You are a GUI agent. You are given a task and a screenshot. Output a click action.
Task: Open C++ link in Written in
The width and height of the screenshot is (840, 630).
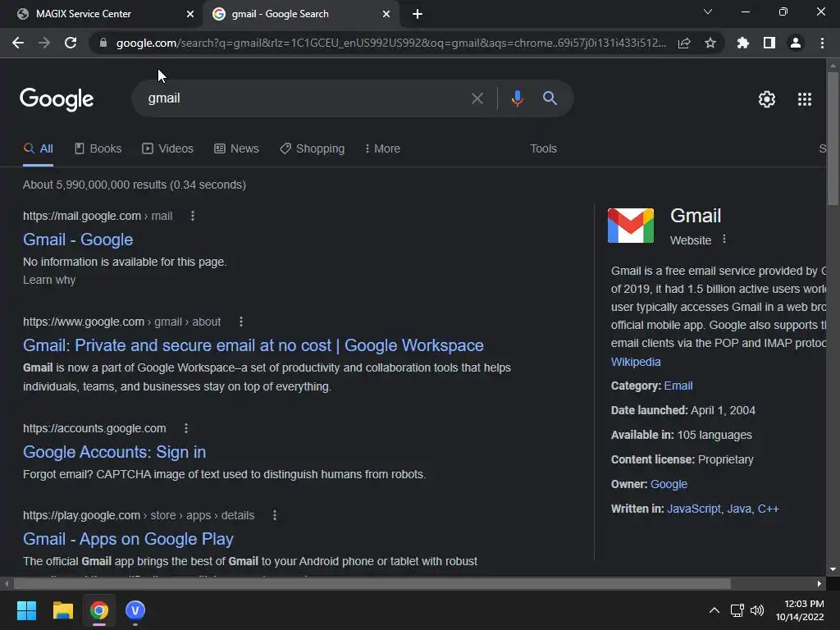[768, 509]
